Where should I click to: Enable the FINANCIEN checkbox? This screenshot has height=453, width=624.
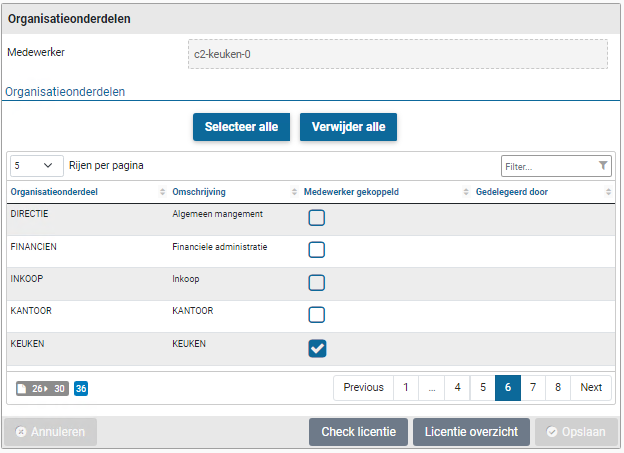tap(317, 250)
